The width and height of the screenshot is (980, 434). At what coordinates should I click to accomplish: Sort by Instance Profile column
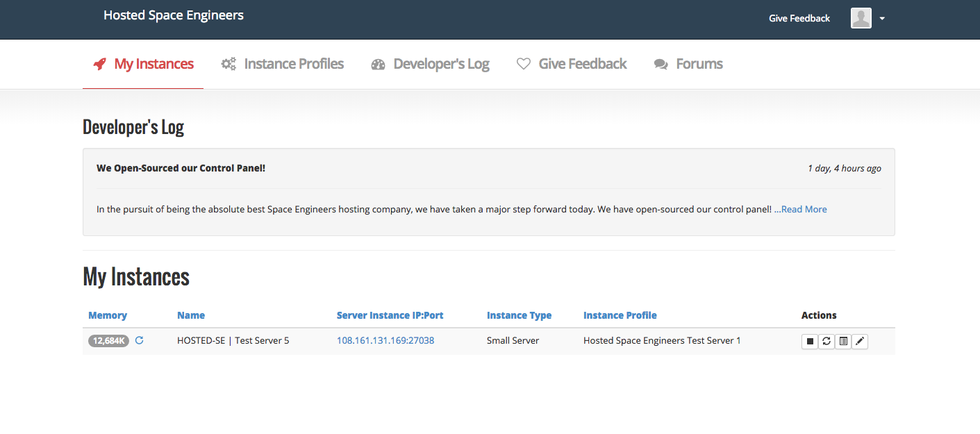620,315
